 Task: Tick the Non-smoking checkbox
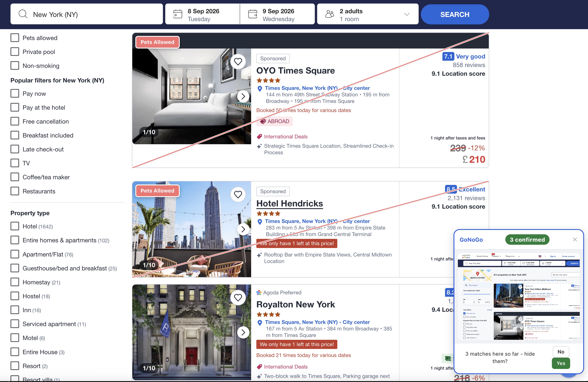pyautogui.click(x=15, y=65)
